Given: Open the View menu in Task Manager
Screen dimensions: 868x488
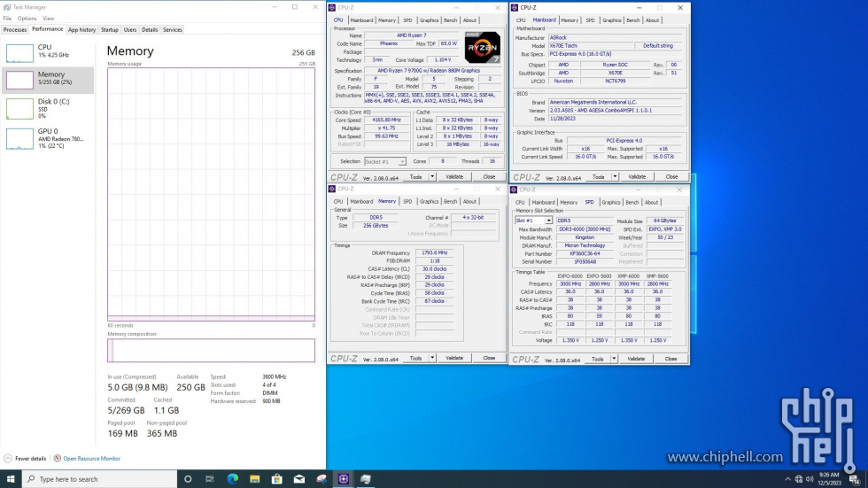Looking at the screenshot, I should click(x=48, y=19).
